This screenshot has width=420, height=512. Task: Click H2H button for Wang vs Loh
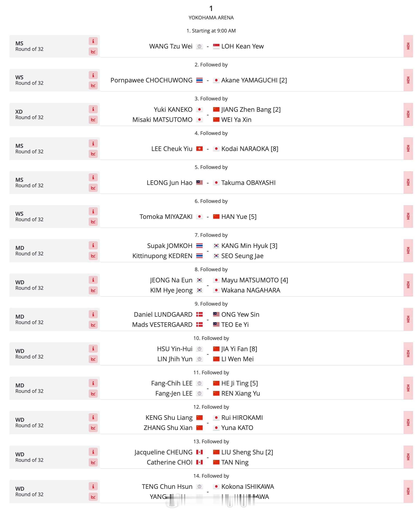pos(408,46)
